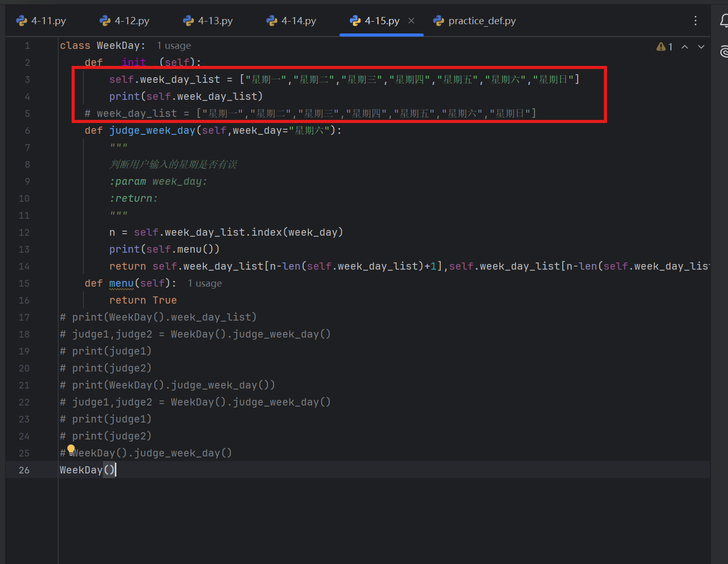
Task: Click the Python icon on practice_def.py tab
Action: tap(439, 21)
